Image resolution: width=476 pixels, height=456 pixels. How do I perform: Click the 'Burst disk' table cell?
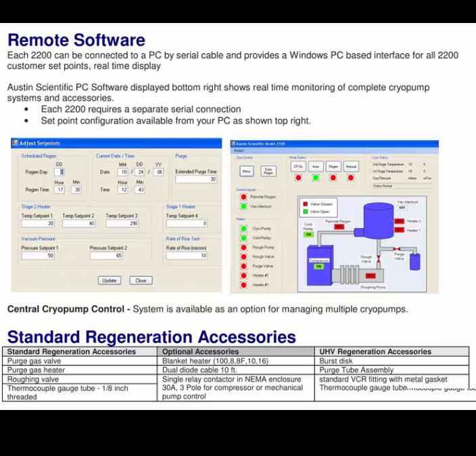(x=392, y=361)
